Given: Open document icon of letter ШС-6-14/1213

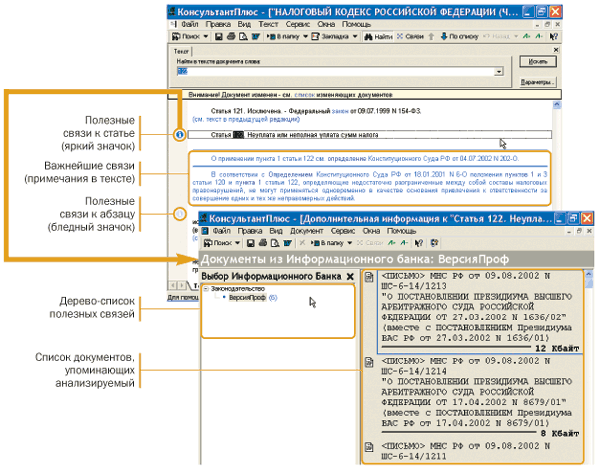Looking at the screenshot, I should click(x=369, y=277).
